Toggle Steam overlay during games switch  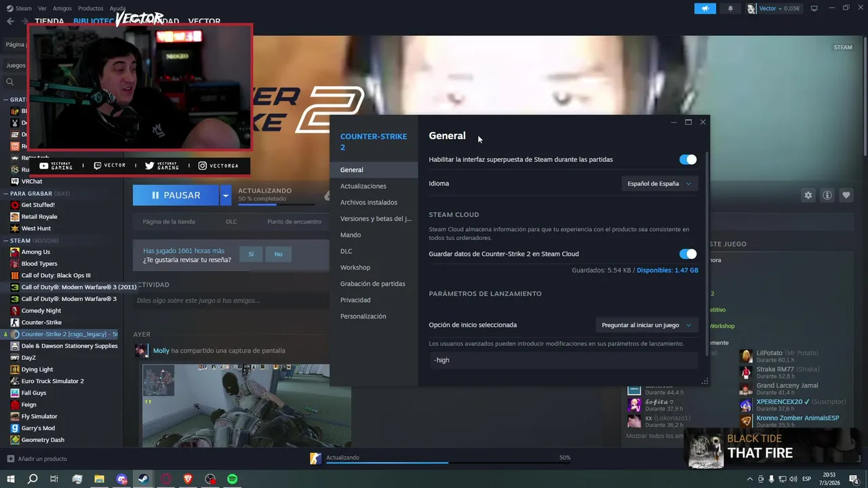688,159
